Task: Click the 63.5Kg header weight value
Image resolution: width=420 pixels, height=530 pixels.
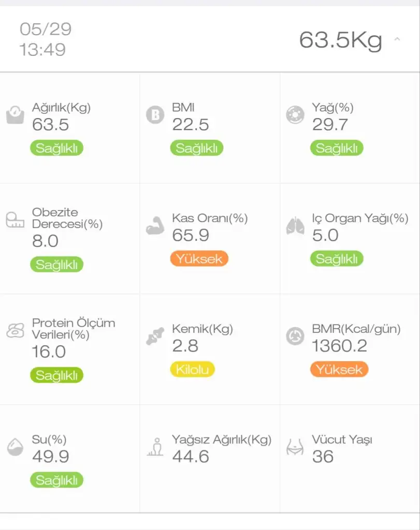Action: (x=340, y=40)
